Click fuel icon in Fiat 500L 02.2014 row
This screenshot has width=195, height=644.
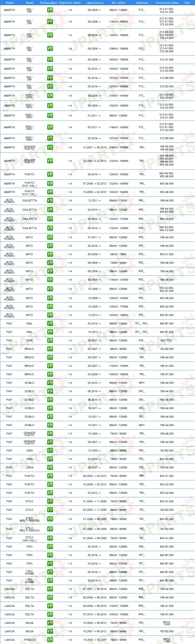tap(50, 323)
